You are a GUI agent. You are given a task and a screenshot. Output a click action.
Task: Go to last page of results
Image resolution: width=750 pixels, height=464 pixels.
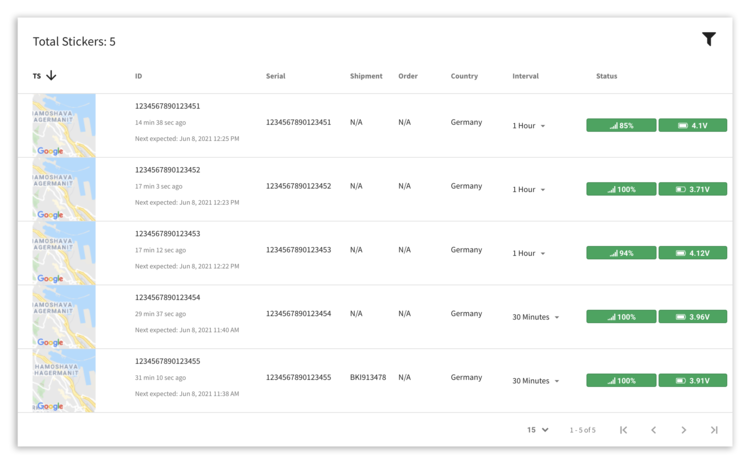coord(714,430)
